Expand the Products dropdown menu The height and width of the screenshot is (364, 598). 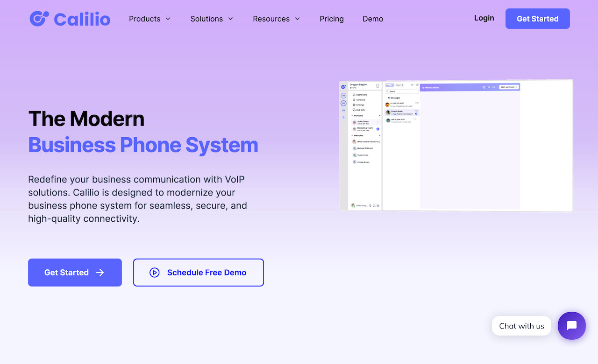click(x=149, y=19)
